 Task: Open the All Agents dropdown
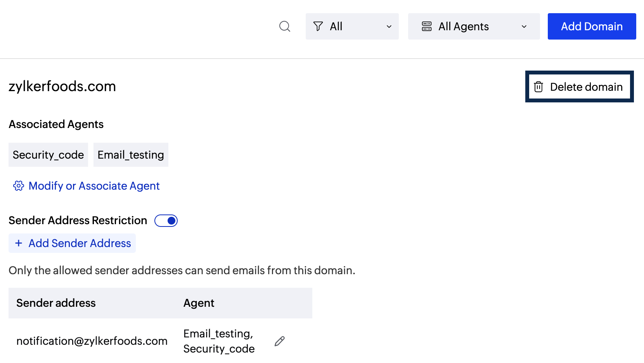473,26
